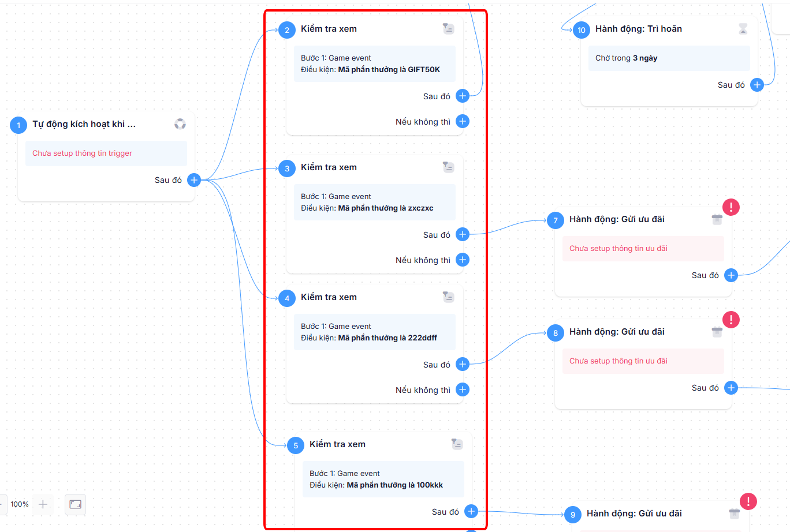Open GIFT50K condition box in node 2
The image size is (790, 532).
[x=375, y=64]
